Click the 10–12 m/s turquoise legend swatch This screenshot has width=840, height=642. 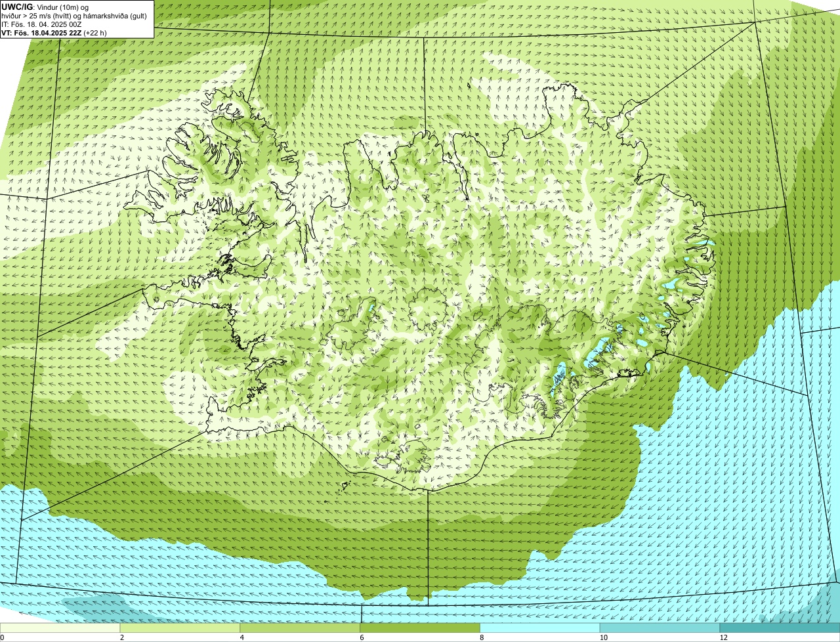660,628
